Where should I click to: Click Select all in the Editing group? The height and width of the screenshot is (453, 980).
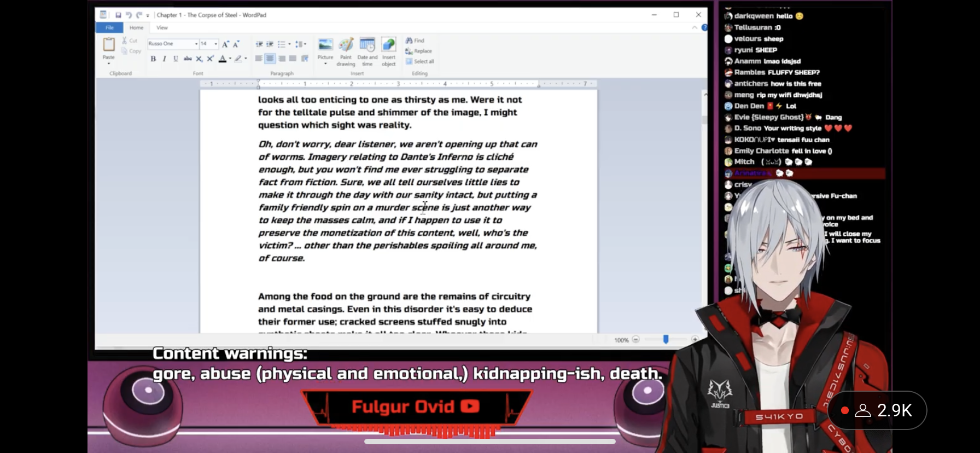[420, 61]
